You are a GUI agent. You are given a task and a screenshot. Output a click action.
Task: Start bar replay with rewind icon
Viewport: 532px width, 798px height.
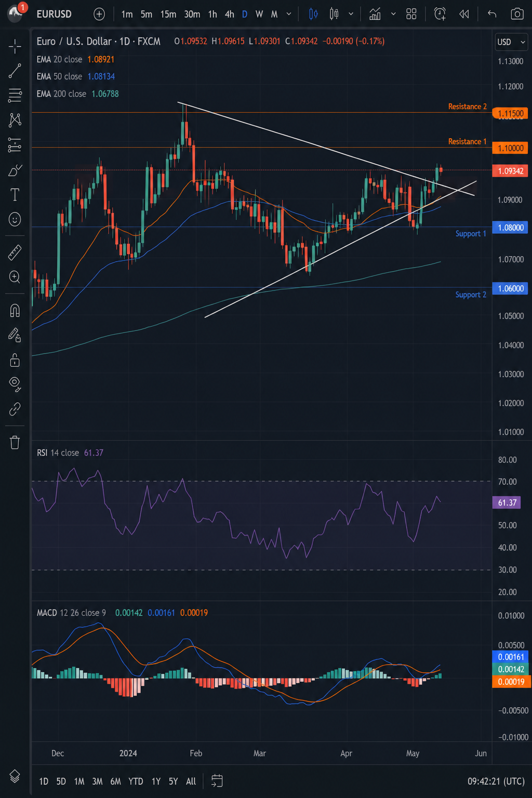464,14
